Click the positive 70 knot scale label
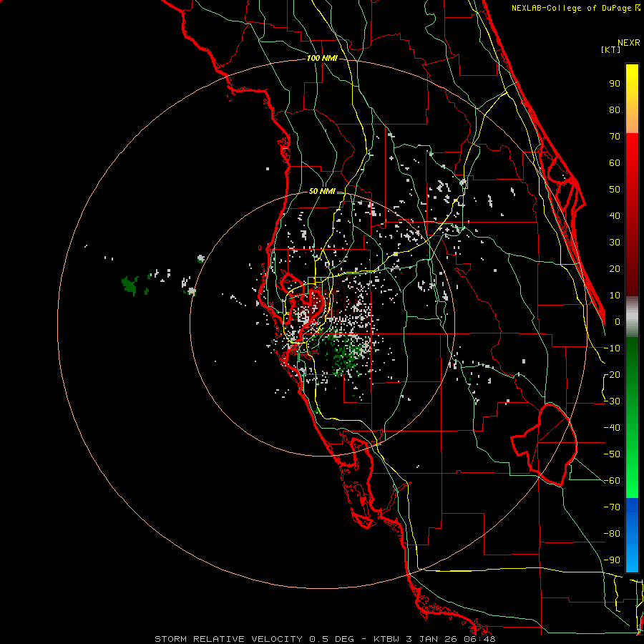This screenshot has height=644, width=644. tap(615, 137)
